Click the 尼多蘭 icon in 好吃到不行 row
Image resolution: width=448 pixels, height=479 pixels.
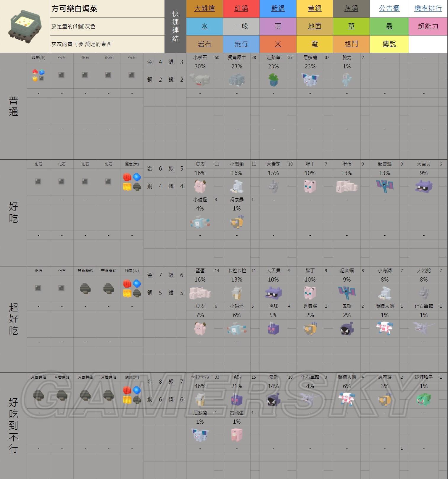200,435
